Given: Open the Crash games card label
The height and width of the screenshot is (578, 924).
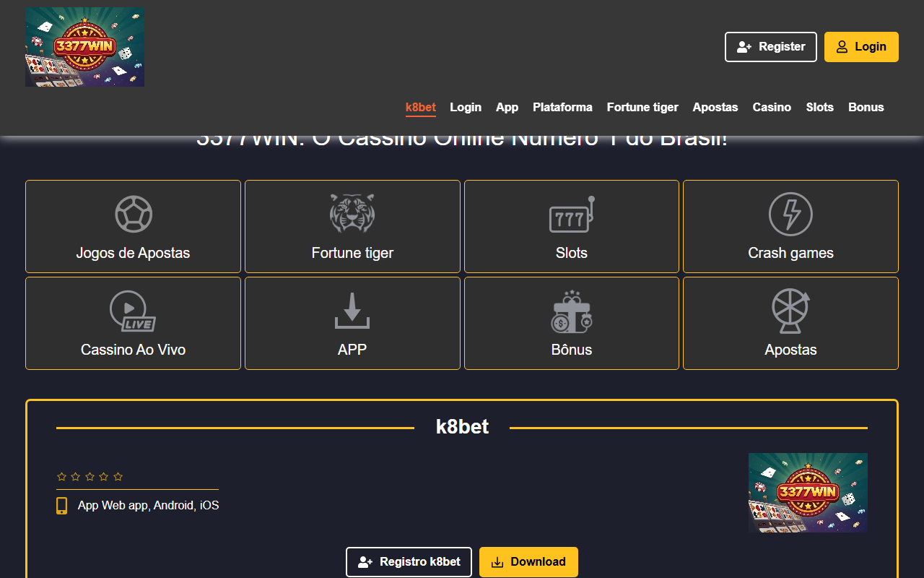Looking at the screenshot, I should (790, 253).
